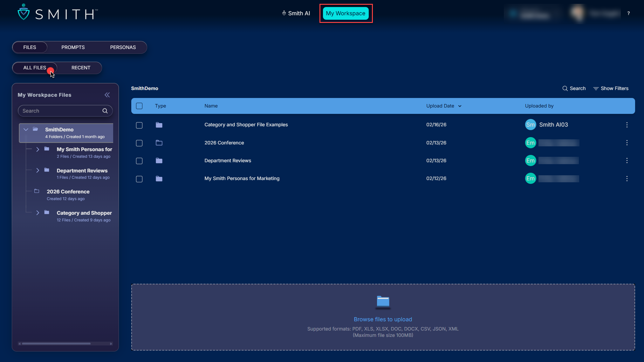Image resolution: width=644 pixels, height=362 pixels.
Task: Open options menu for Category and Shopper File Examples
Action: tap(627, 125)
